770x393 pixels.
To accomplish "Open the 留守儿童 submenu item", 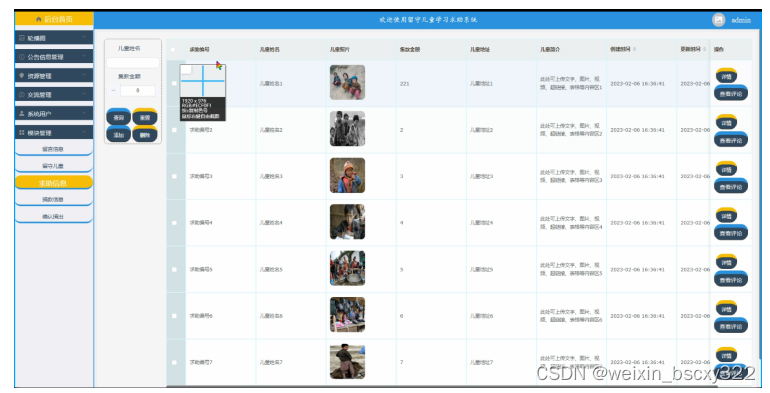I will coord(54,166).
